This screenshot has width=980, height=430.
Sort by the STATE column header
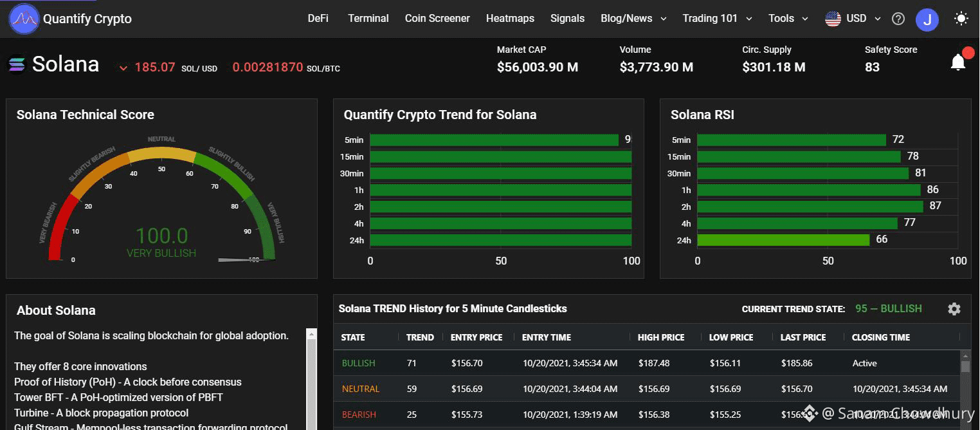353,337
